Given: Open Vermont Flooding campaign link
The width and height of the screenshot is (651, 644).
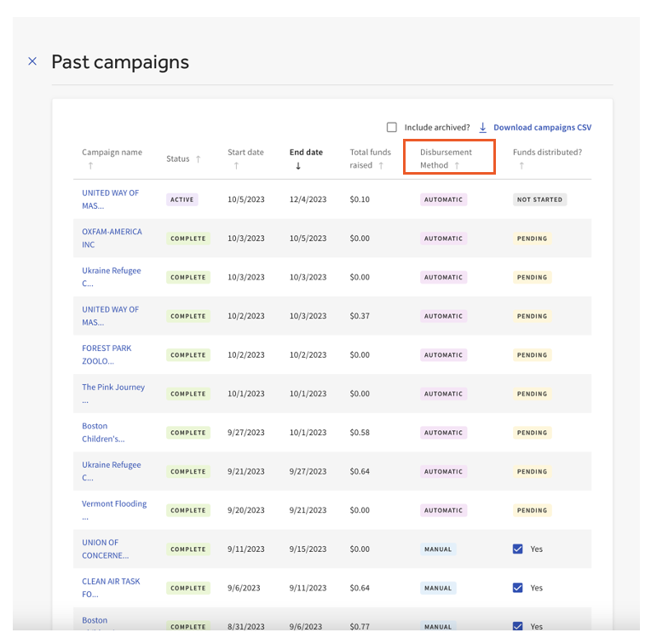Looking at the screenshot, I should tap(113, 504).
